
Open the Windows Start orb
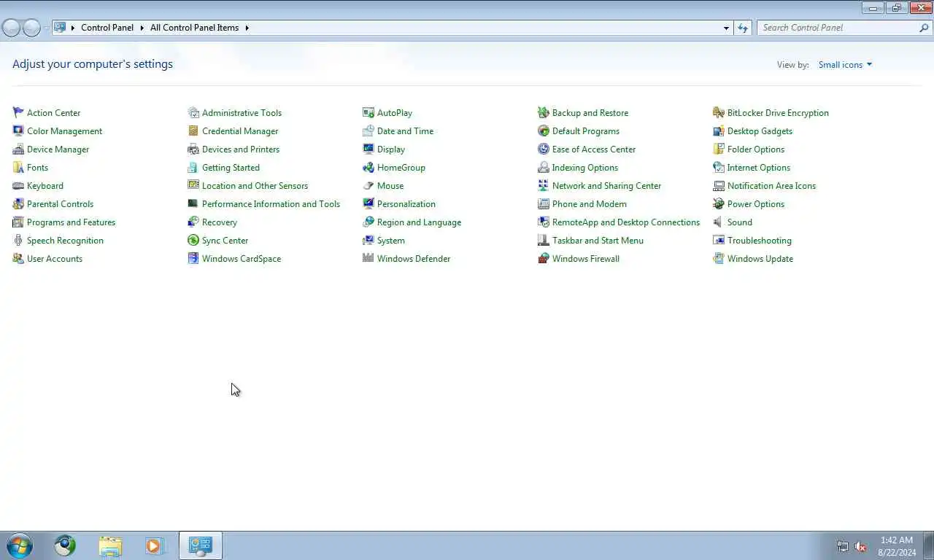(20, 545)
